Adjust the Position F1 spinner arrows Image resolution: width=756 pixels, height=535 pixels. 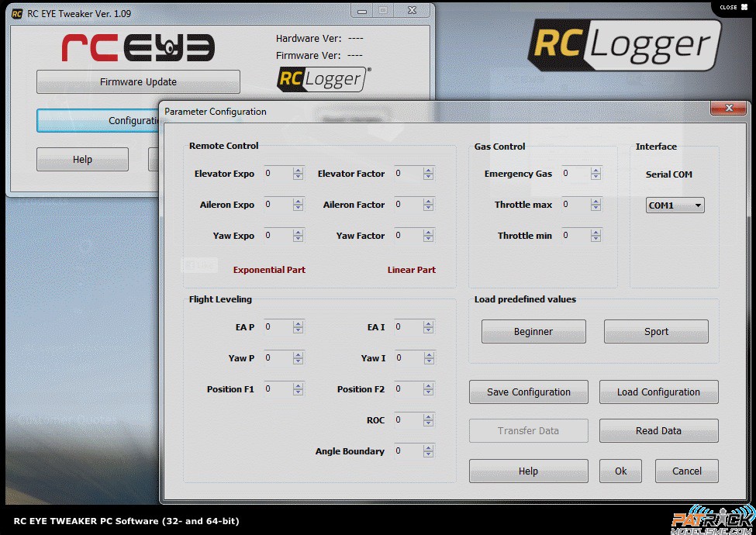pos(298,389)
